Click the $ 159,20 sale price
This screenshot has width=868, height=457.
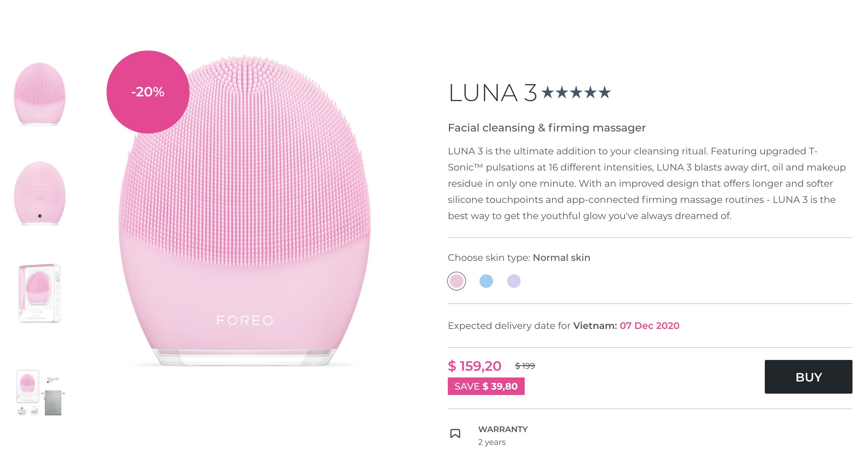click(x=474, y=366)
